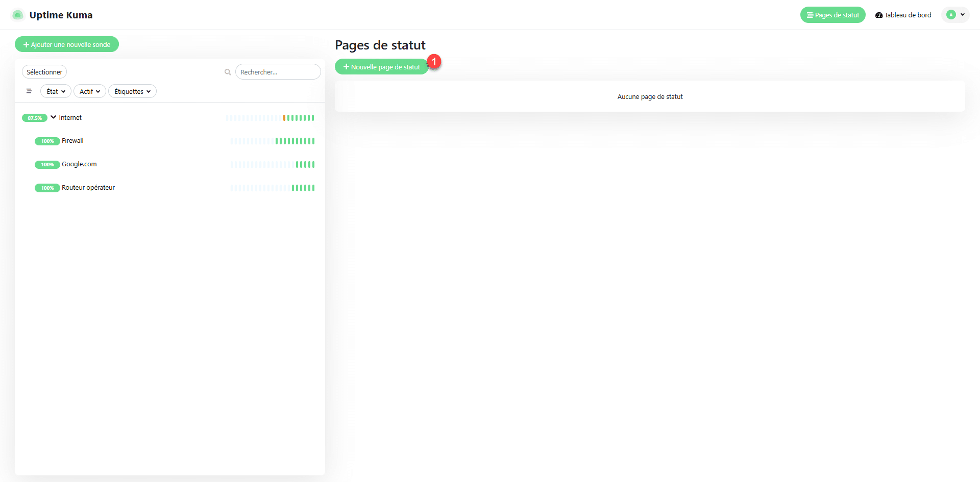Click Ajouter une nouvelle sonde button

click(x=67, y=44)
